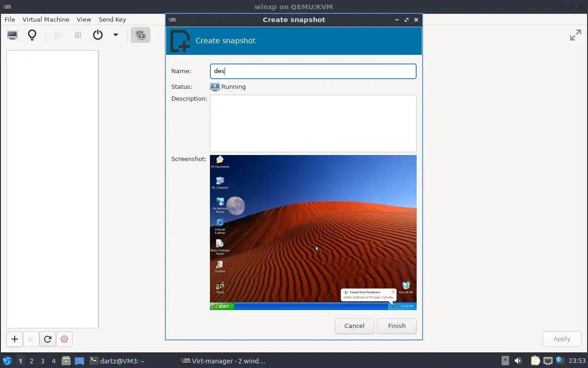Open the file manager taskbar icon
This screenshot has width=588, height=368.
pos(66,361)
